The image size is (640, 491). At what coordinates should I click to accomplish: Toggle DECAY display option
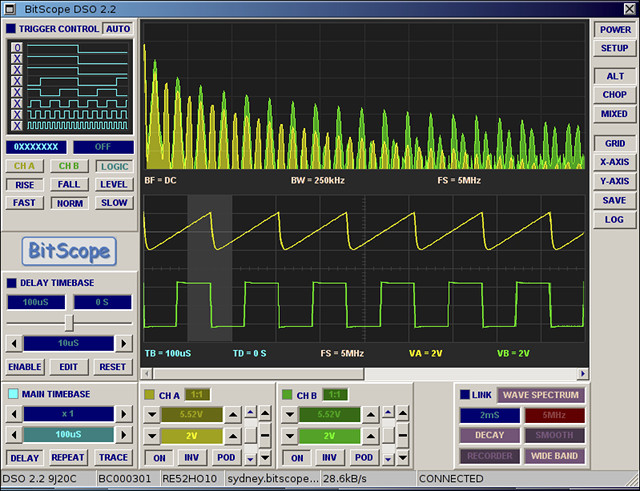[490, 435]
